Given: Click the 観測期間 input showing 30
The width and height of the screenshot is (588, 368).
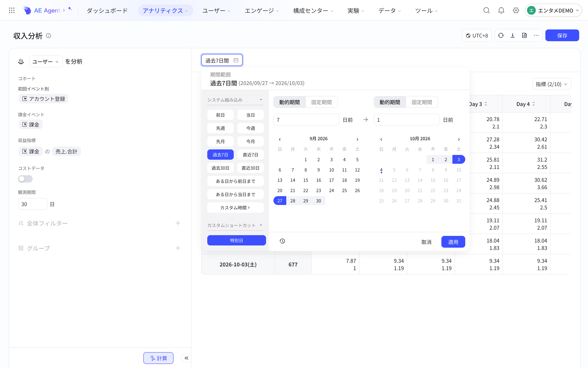Looking at the screenshot, I should point(33,204).
